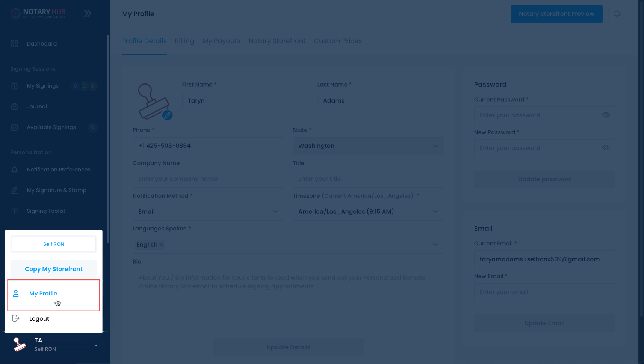Remove English language tag with X

tap(161, 245)
